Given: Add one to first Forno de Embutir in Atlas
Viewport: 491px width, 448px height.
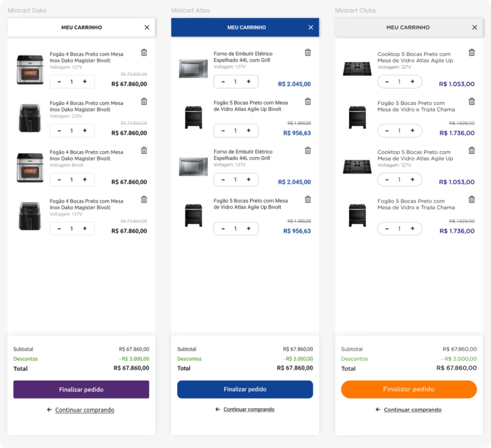Looking at the screenshot, I should pos(249,82).
